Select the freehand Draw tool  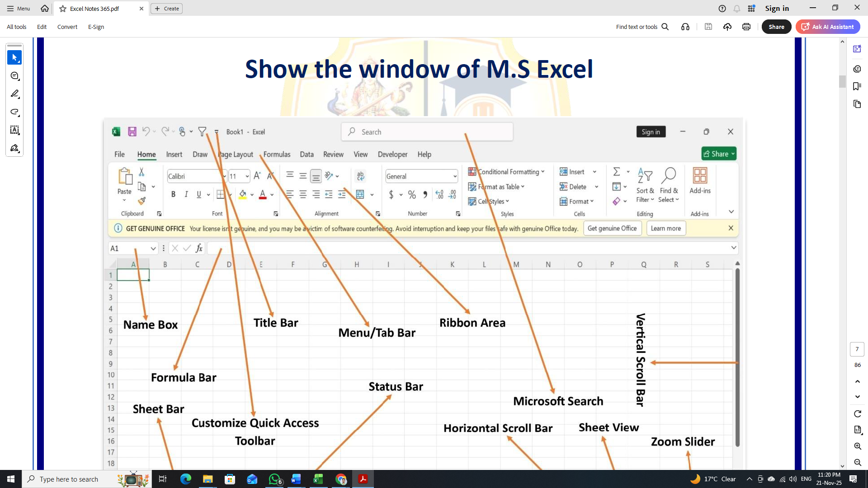click(14, 112)
